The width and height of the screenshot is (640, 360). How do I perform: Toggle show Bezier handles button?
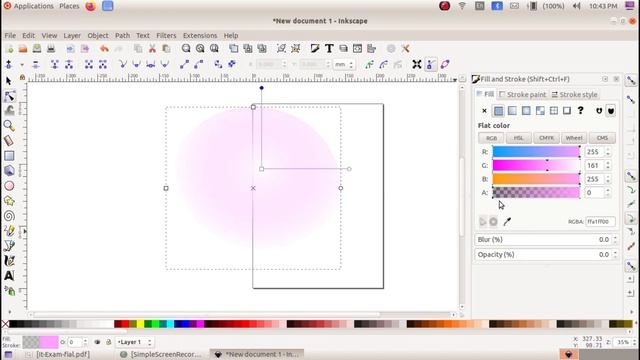[430, 64]
